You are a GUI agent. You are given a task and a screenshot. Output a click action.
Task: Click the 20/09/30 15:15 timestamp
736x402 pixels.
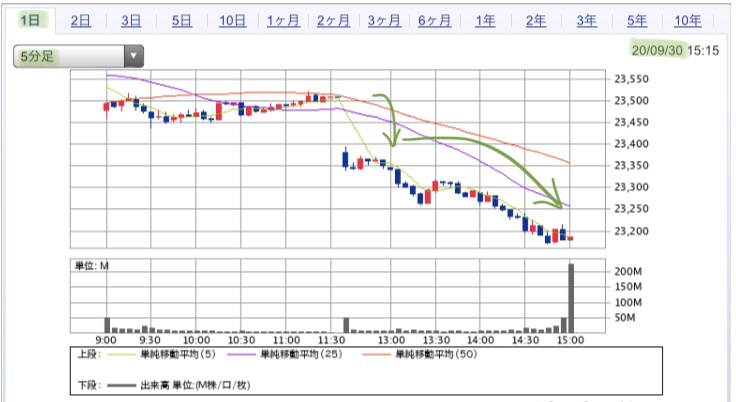click(x=675, y=50)
